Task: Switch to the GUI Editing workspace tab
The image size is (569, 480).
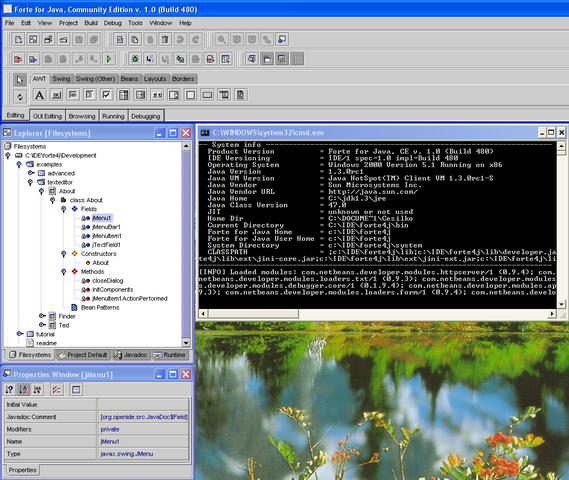Action: [x=48, y=116]
